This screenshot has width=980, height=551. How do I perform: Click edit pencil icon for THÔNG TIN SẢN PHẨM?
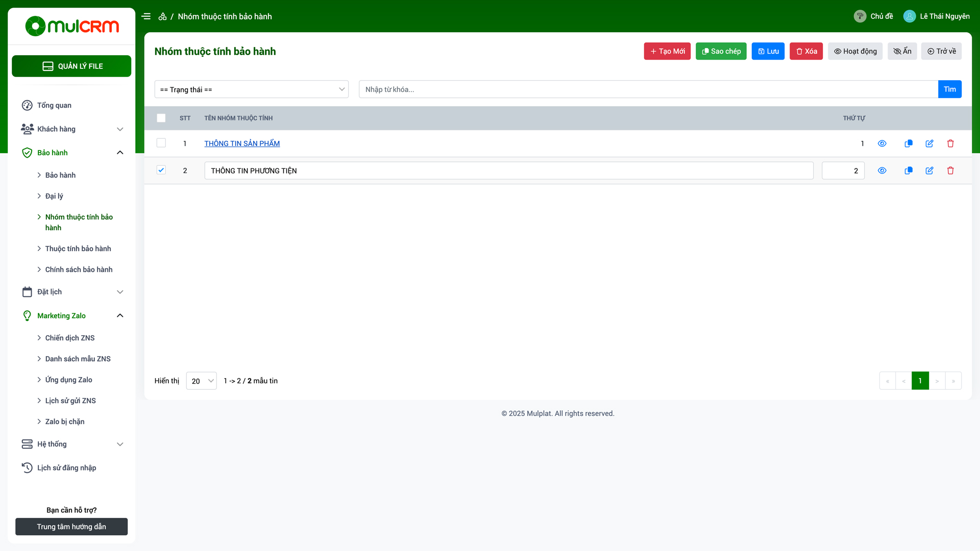point(929,143)
